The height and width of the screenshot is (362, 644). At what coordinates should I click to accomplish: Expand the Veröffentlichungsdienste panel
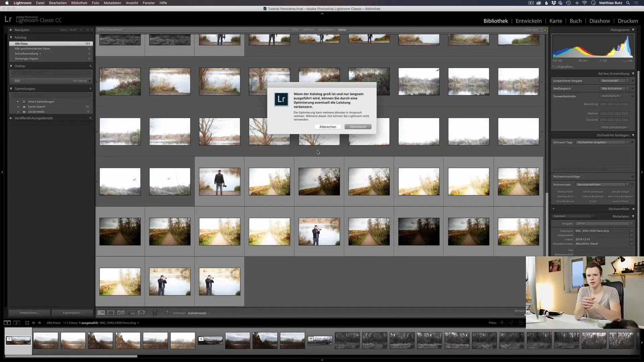tap(11, 118)
